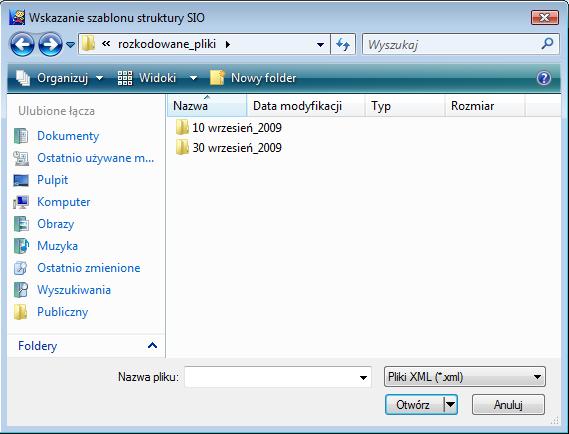The height and width of the screenshot is (434, 569).
Task: Open Muzyka link
Action: tap(57, 246)
